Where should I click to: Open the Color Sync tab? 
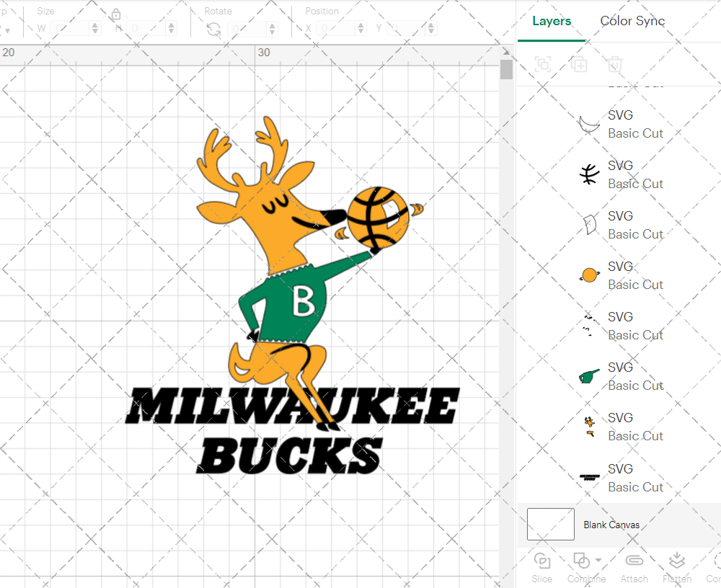(x=632, y=21)
